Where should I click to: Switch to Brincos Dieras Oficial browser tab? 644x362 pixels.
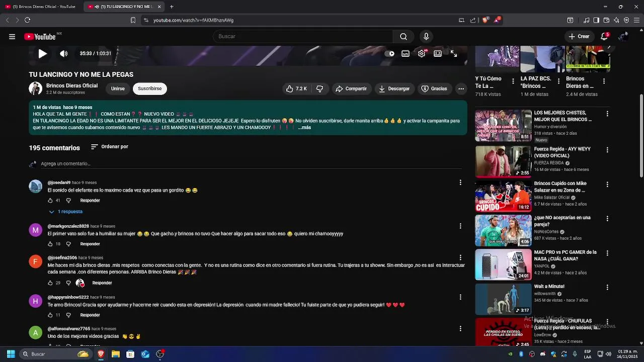pos(40,7)
